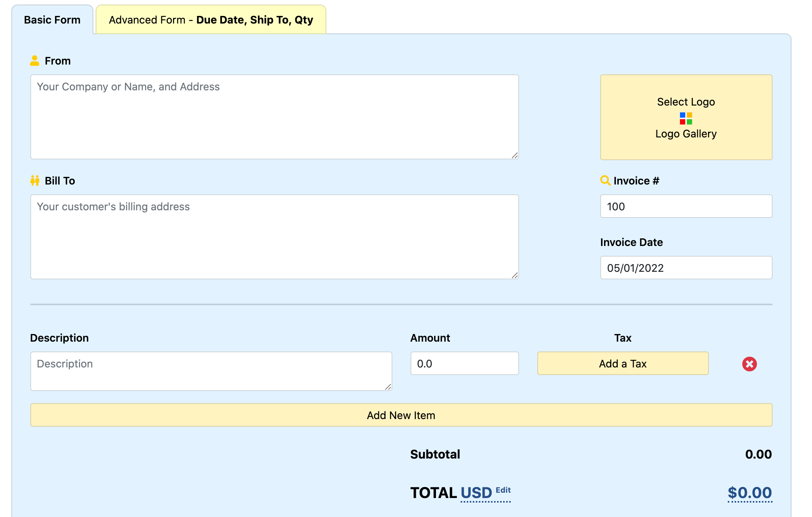Click the magnifier icon beside Invoice #

point(605,180)
